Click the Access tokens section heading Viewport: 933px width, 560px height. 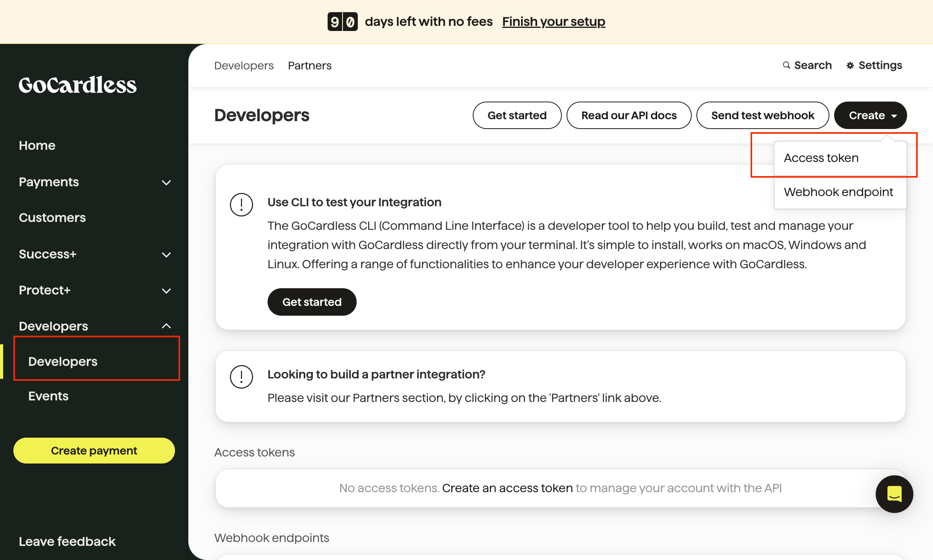[x=254, y=453]
